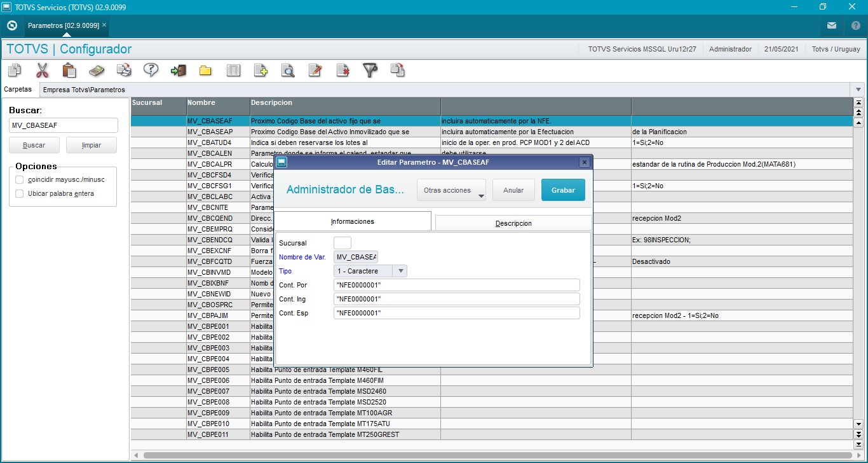Enable the coincidir mayusc./minusc checkbox
Screen dimensions: 868x463
click(20, 179)
